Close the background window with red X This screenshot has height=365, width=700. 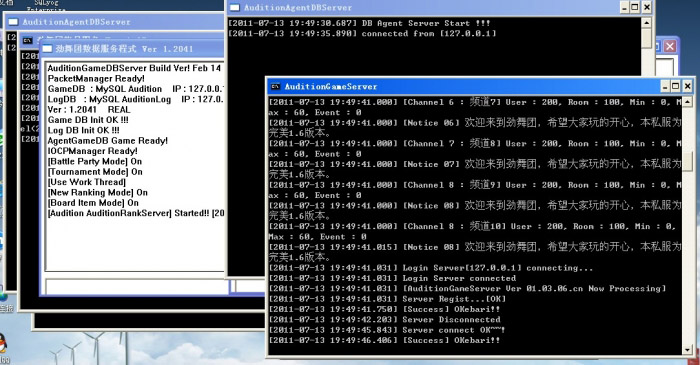coord(670,46)
